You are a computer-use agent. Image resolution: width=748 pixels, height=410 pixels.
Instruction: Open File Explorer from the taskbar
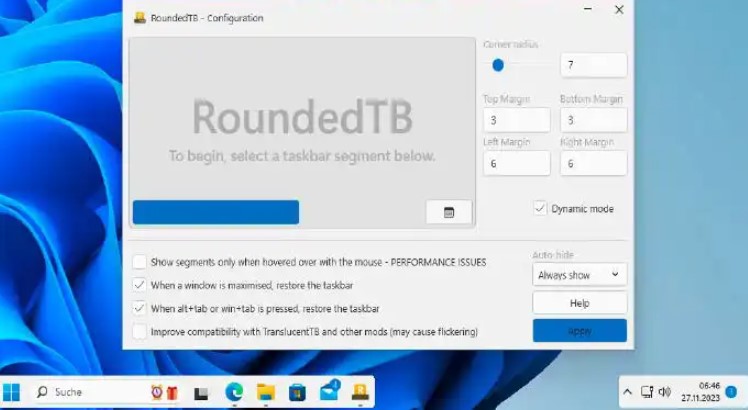pos(266,392)
